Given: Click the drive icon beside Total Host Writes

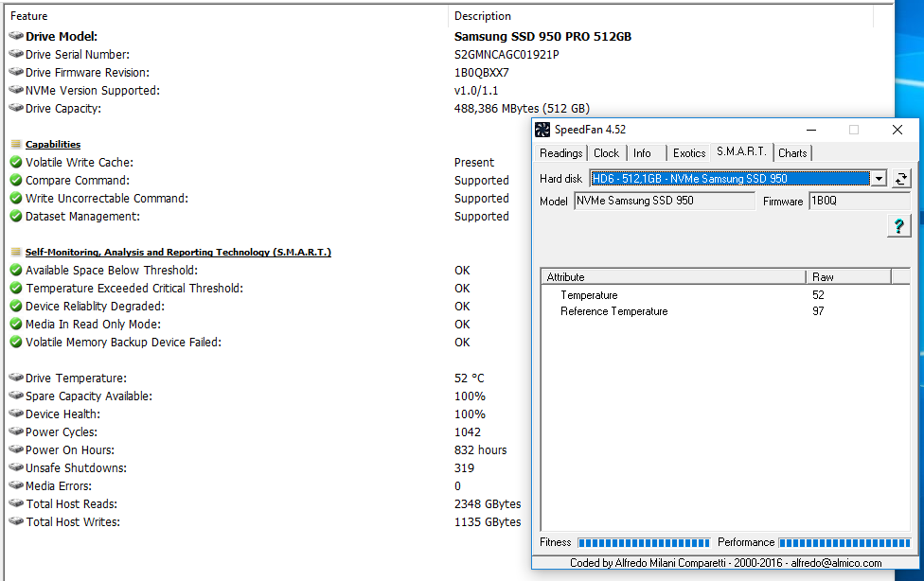Looking at the screenshot, I should pos(16,521).
